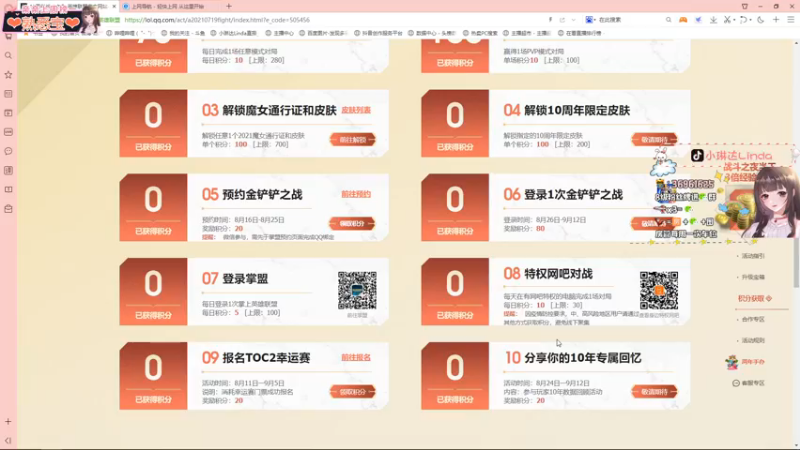Click 前往报名 link in task 09
Screen dimensions: 800x450
[356, 358]
